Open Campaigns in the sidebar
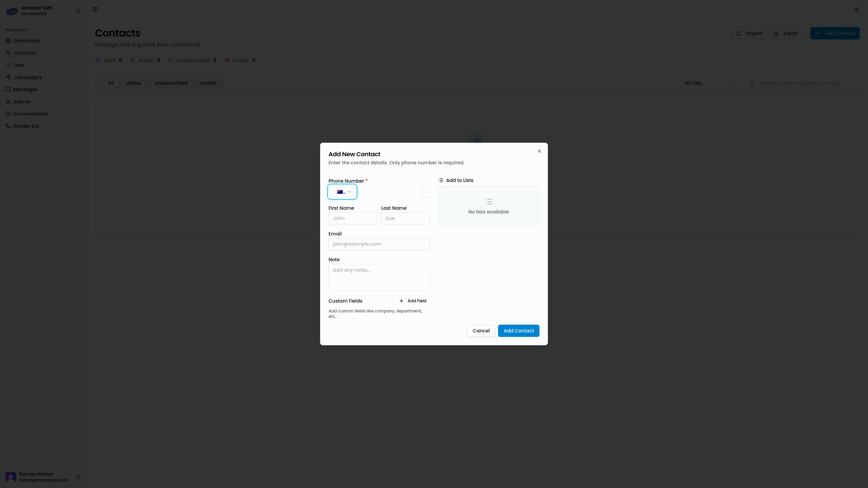This screenshot has width=868, height=488. point(43,77)
